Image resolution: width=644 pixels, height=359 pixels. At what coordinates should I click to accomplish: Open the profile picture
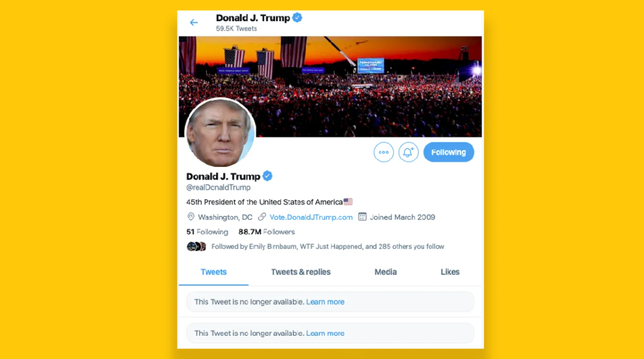(221, 132)
